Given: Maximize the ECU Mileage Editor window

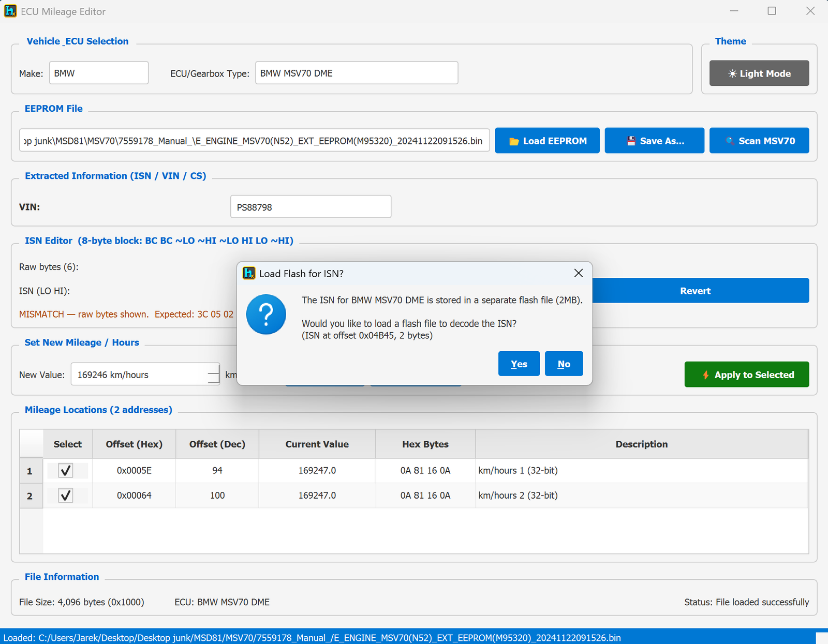Looking at the screenshot, I should [772, 11].
